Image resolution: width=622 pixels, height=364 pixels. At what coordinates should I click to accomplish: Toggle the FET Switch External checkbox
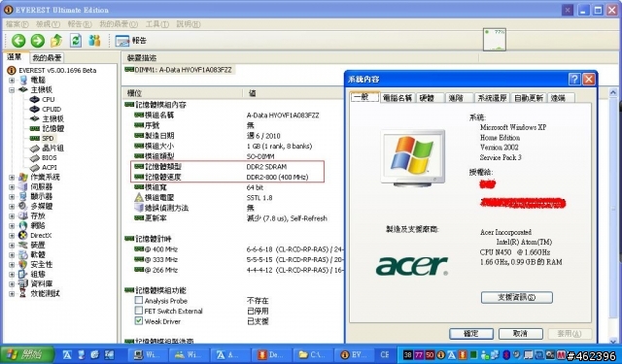click(x=138, y=311)
